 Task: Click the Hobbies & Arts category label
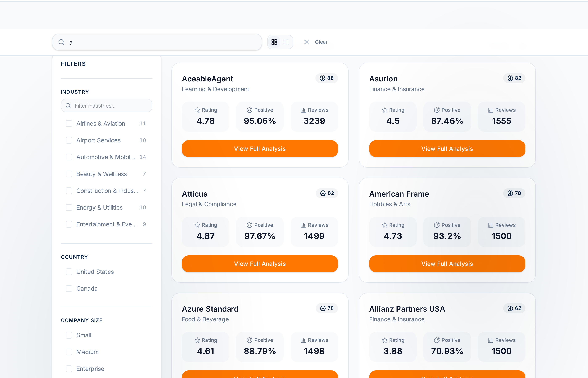(x=390, y=204)
